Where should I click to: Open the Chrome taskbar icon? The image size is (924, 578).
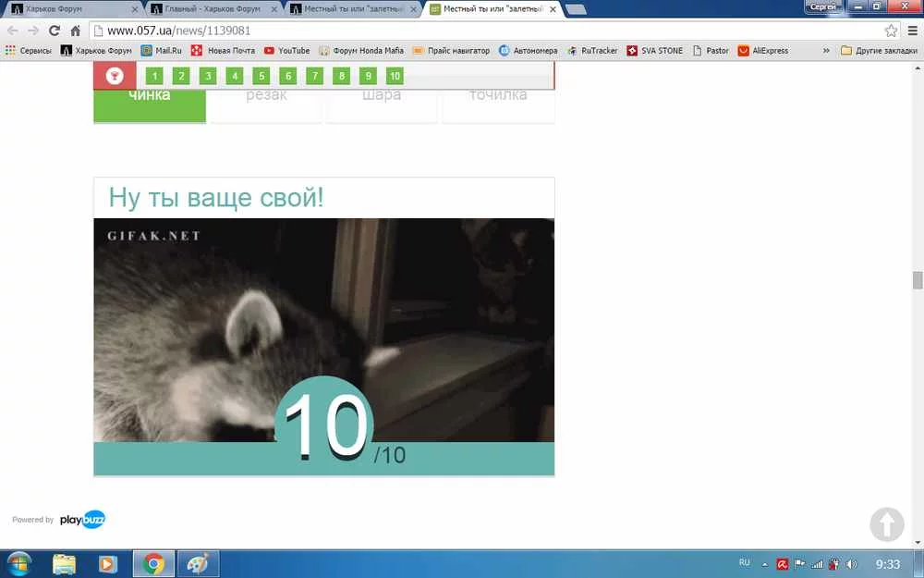(153, 564)
